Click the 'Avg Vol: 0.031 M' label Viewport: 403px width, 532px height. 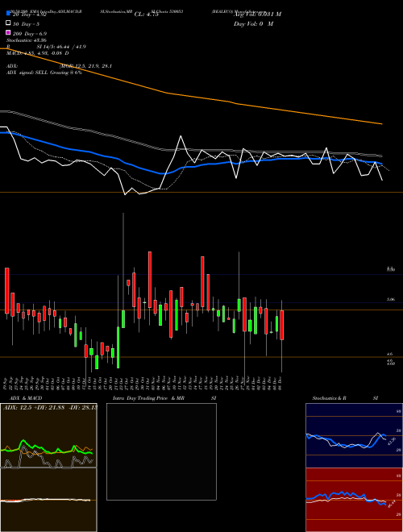pos(257,15)
